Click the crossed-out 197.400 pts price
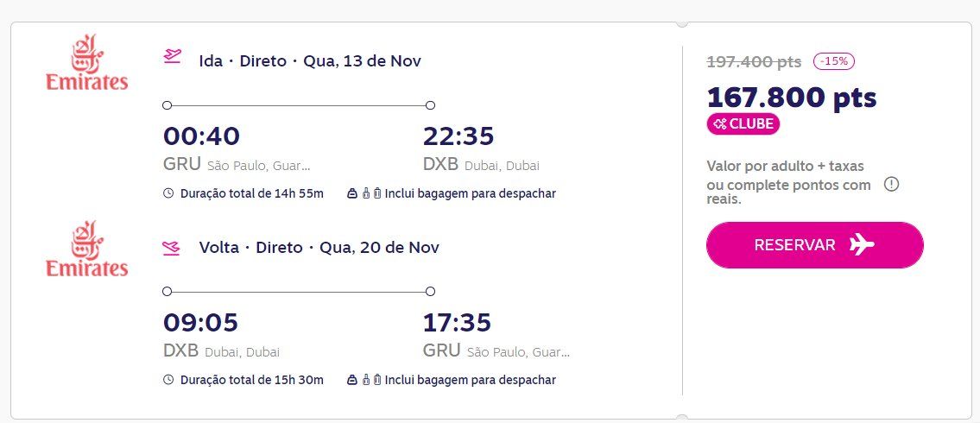This screenshot has height=423, width=980. tap(754, 62)
